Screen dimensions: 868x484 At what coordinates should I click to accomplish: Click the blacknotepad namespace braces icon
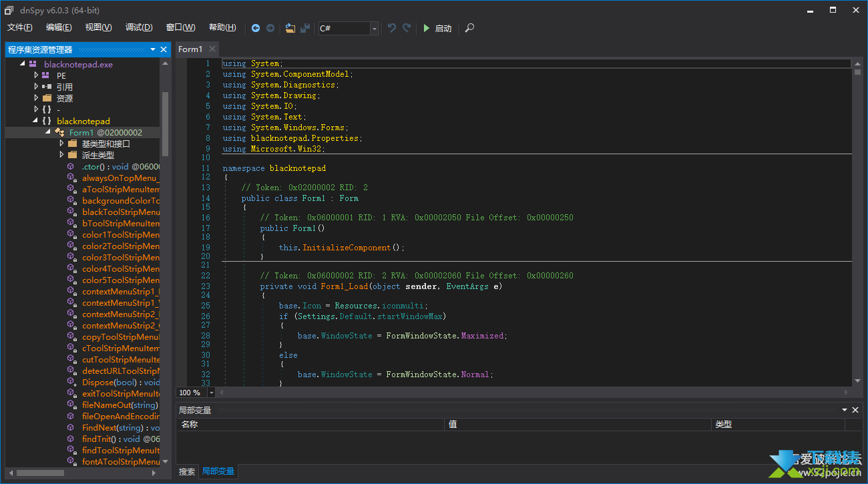click(46, 121)
